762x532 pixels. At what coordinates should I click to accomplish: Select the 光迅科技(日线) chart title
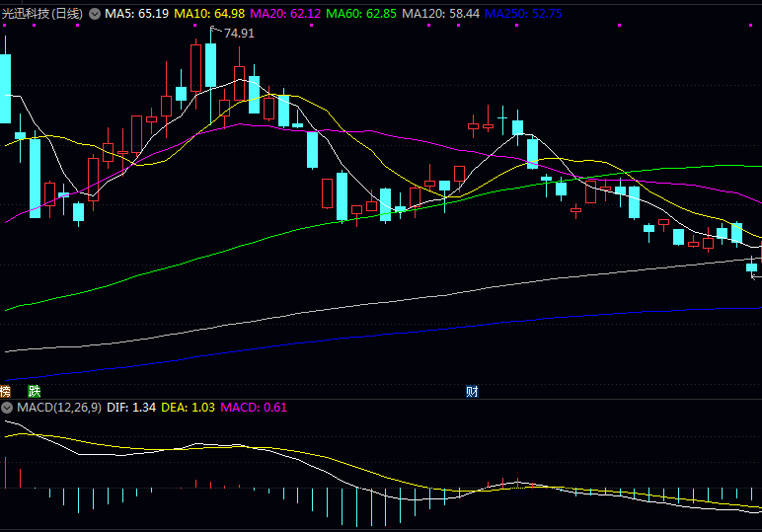42,14
